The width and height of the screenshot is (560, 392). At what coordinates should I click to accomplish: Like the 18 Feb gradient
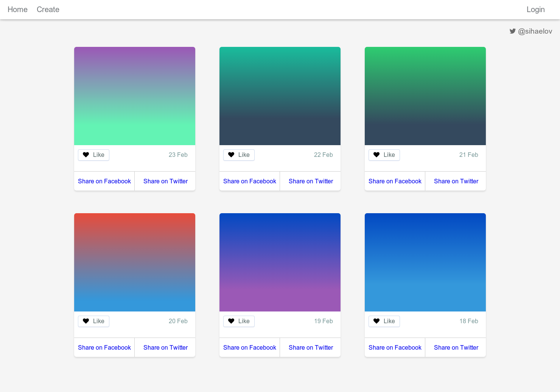[384, 321]
